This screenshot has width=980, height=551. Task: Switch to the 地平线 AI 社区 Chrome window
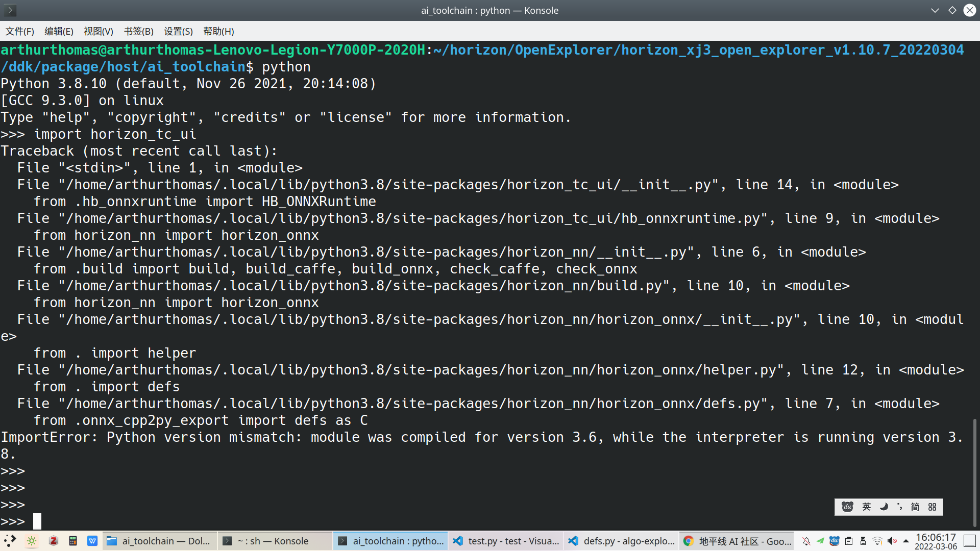(737, 541)
